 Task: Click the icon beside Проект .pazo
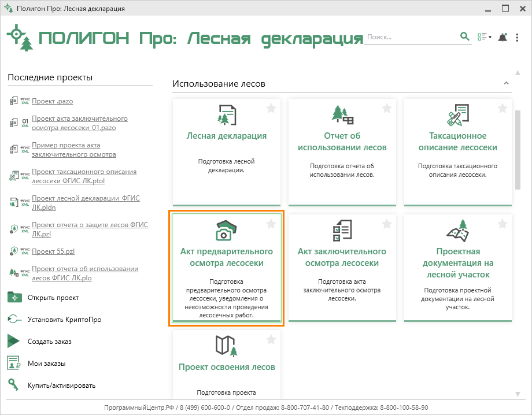(13, 101)
